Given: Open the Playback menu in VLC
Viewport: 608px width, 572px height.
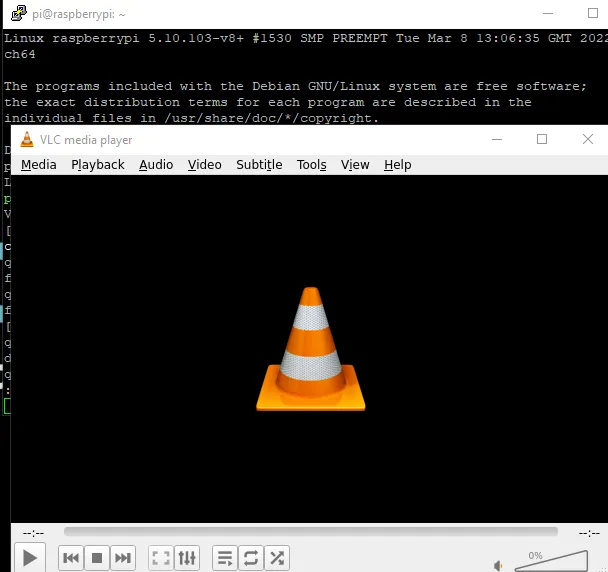Looking at the screenshot, I should [x=98, y=165].
